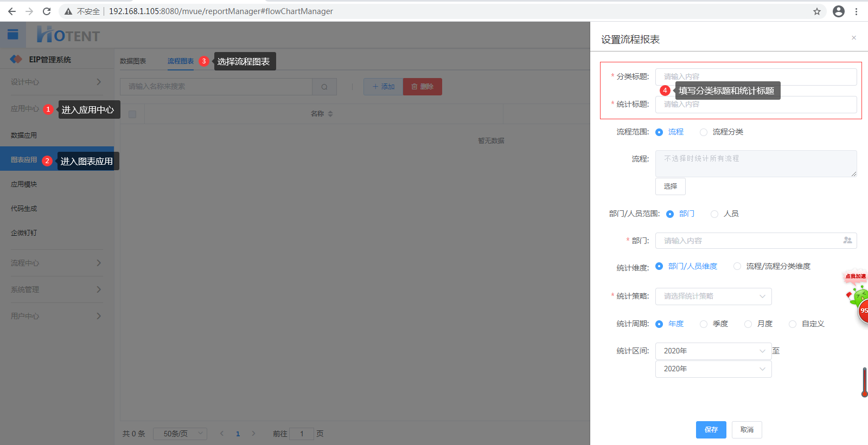Close the 设置流程报表 panel with X
This screenshot has width=868, height=445.
[853, 38]
